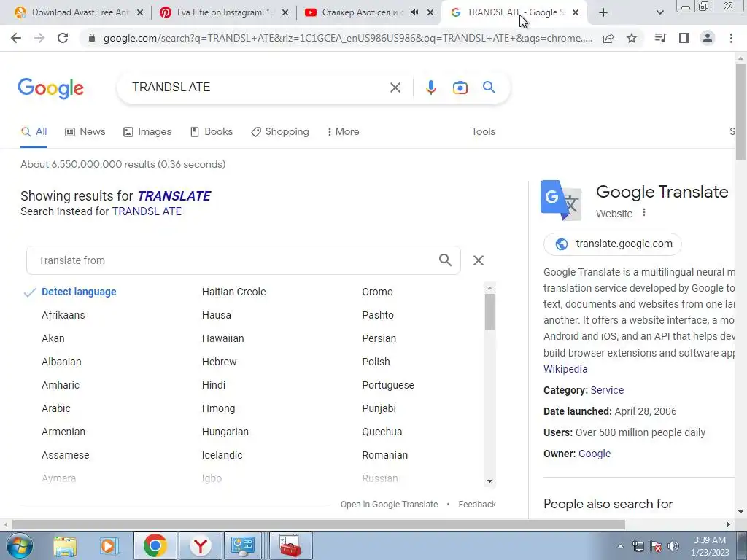The image size is (747, 560).
Task: Choose Afrikaans from language list
Action: pos(63,315)
